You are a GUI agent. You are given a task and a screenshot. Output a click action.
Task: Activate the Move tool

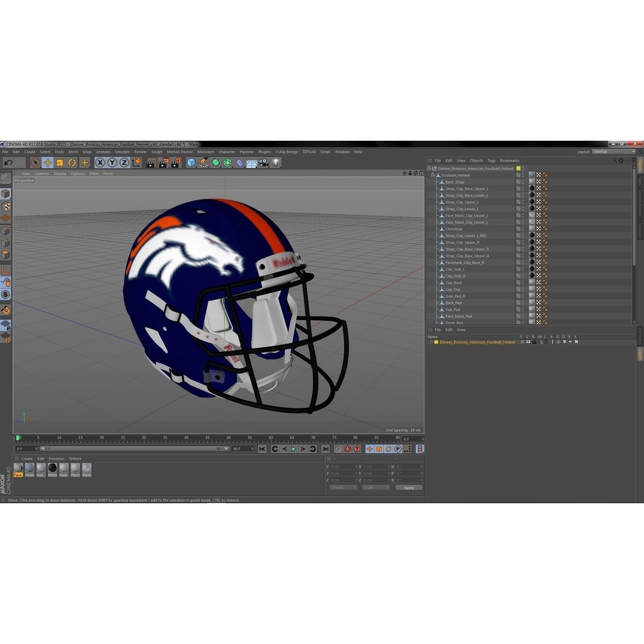point(48,163)
